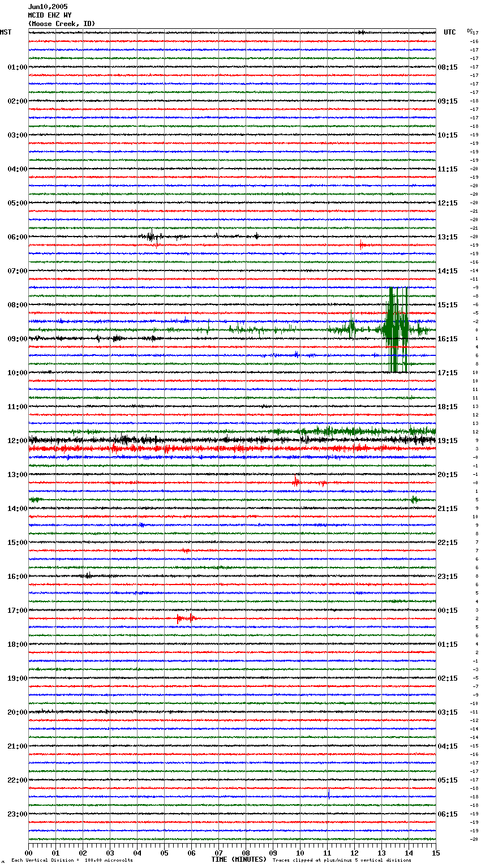Select the "17:00" MST hour label
This screenshot has height=868, width=481.
[x=17, y=611]
